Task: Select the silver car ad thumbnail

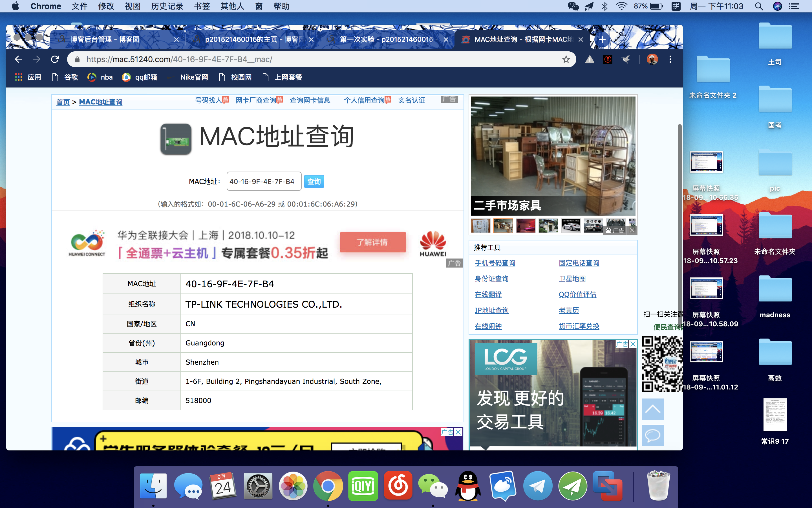Action: 571,225
